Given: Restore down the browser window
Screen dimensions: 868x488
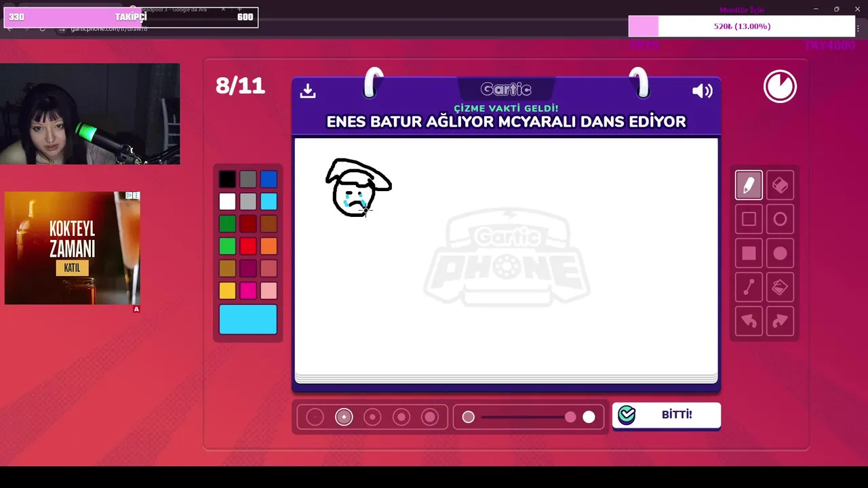Looking at the screenshot, I should [x=836, y=9].
